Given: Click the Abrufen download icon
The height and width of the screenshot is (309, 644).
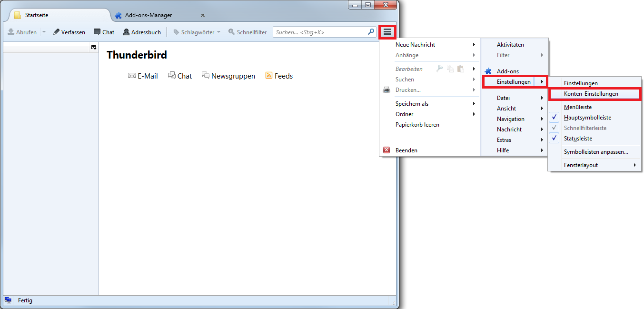Looking at the screenshot, I should point(11,32).
